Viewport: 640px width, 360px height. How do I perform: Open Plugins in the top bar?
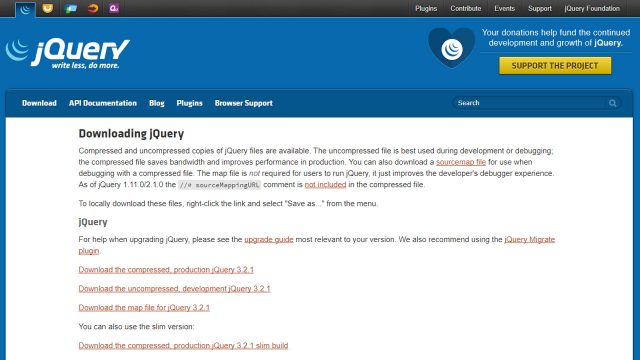coord(426,8)
